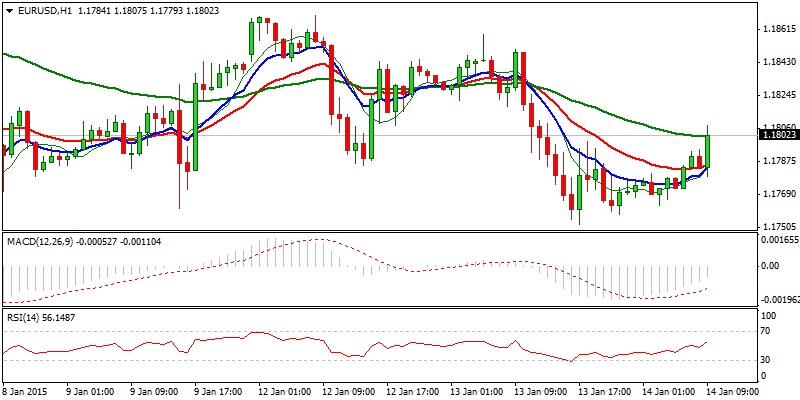
Task: Click the 13 Jan 17:00 time label
Action: click(x=604, y=391)
